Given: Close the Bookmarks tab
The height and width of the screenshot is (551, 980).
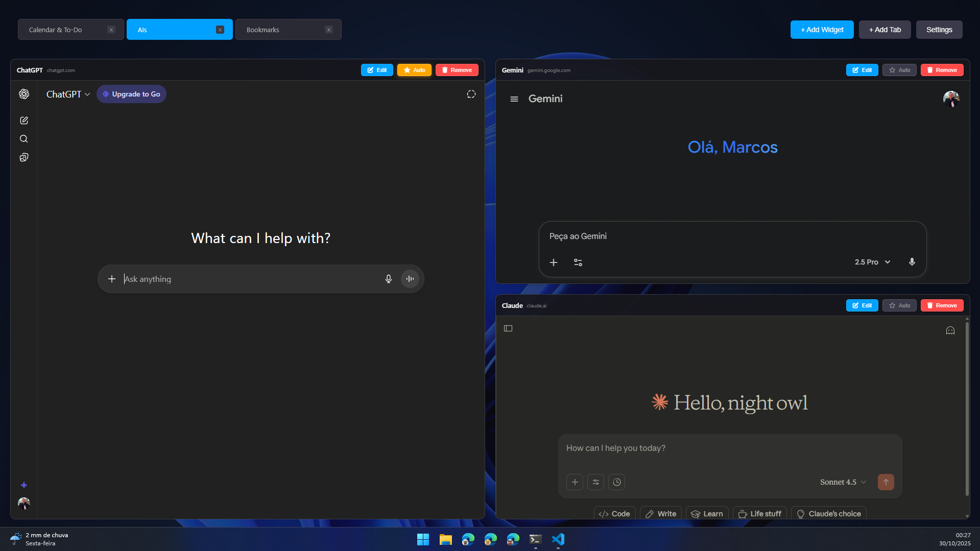Looking at the screenshot, I should pos(329,30).
